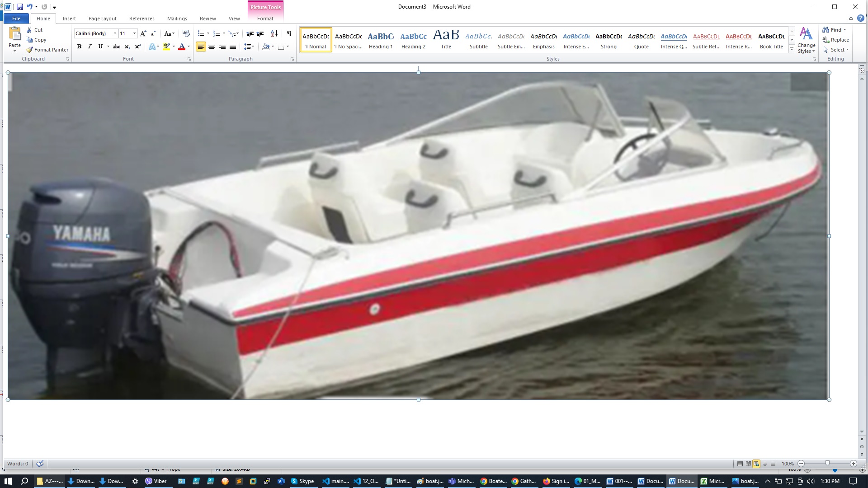
Task: Expand the Font dialog launcher
Action: (189, 59)
